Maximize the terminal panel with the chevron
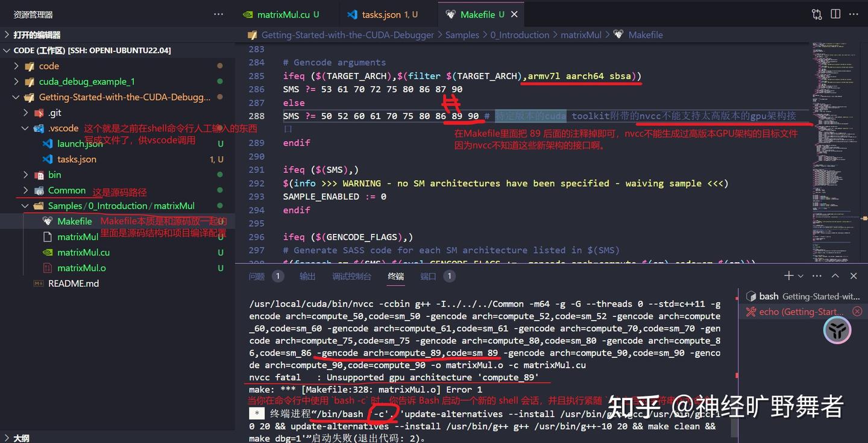This screenshot has height=443, width=868. click(x=835, y=275)
